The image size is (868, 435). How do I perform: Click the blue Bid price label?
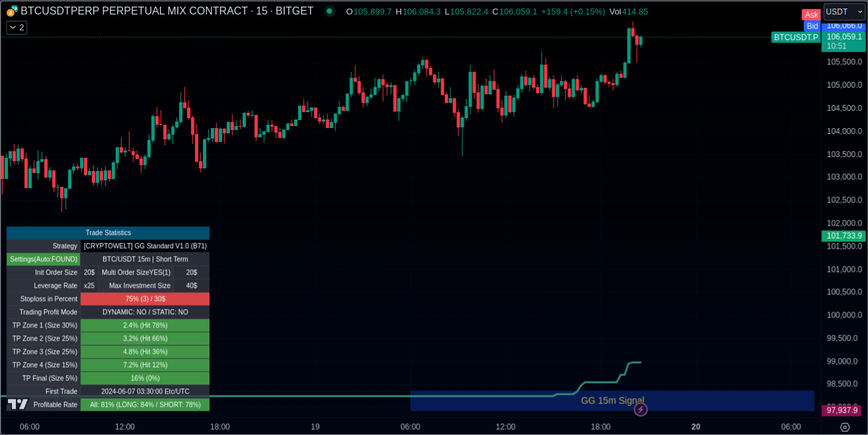(812, 26)
